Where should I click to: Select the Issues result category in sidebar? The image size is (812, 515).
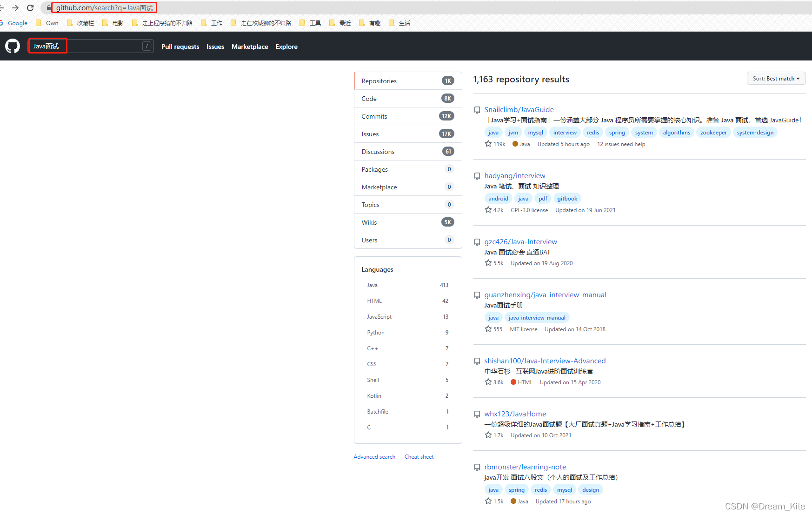408,134
